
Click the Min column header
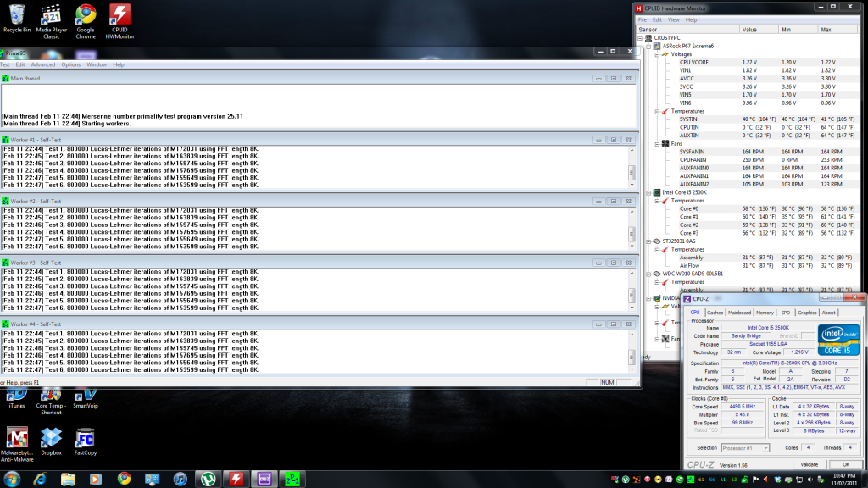pos(798,30)
